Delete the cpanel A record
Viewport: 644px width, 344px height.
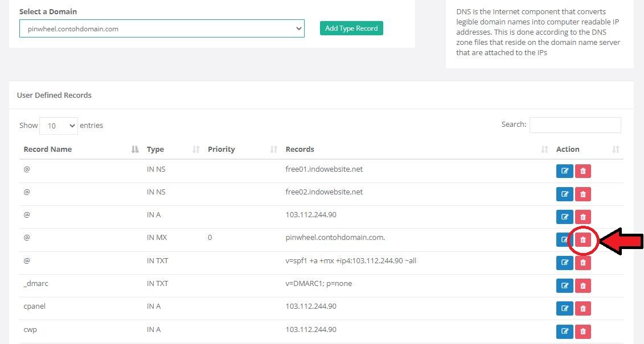pyautogui.click(x=583, y=308)
